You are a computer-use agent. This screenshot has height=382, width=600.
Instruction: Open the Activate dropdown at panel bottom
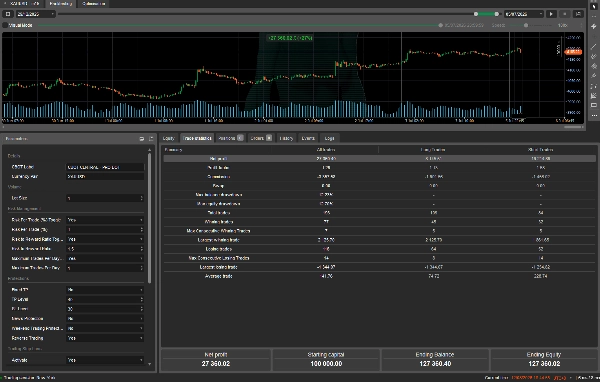(x=105, y=360)
